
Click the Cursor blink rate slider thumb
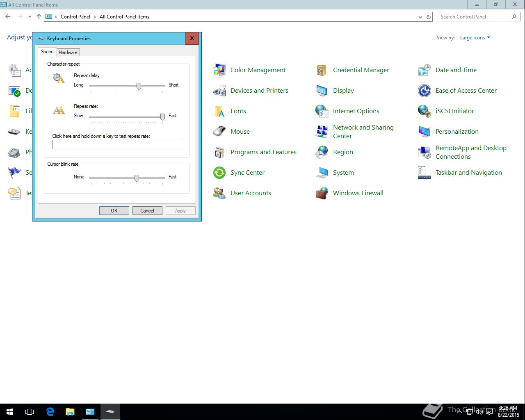pos(137,178)
